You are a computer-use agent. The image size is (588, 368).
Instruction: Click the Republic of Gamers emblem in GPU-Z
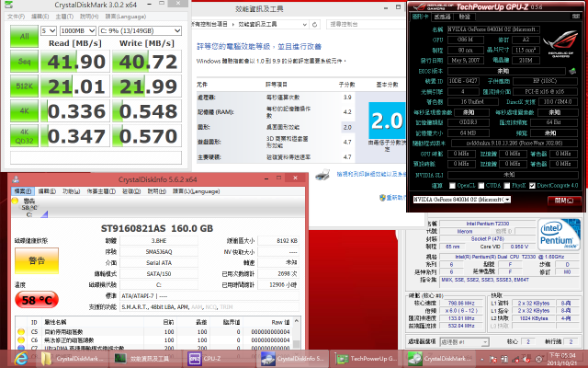click(560, 44)
